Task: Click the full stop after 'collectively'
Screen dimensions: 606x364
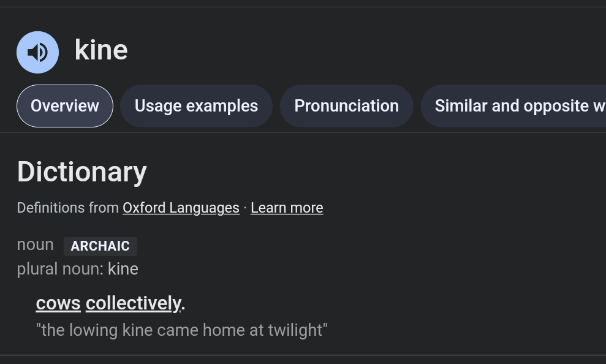Action: coord(183,303)
